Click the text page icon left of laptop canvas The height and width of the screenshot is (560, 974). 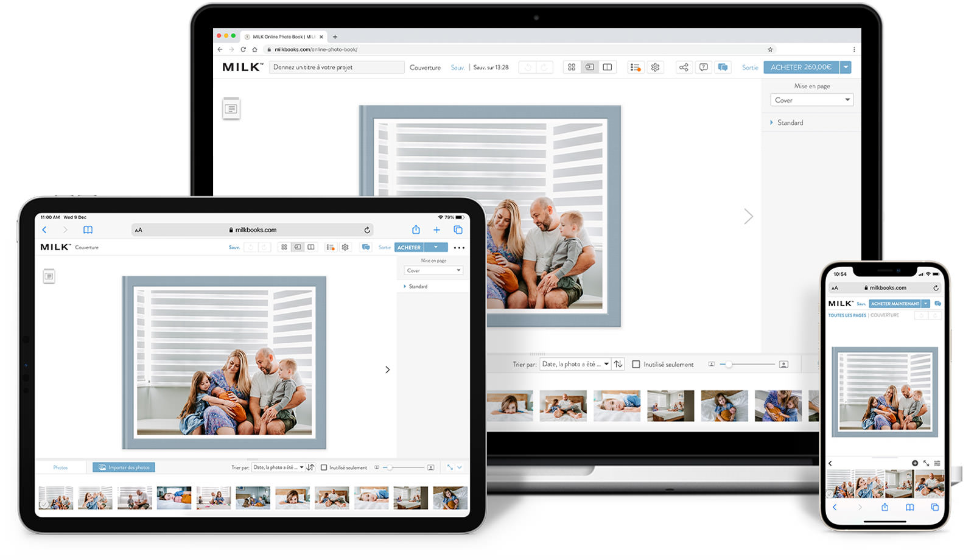point(231,108)
